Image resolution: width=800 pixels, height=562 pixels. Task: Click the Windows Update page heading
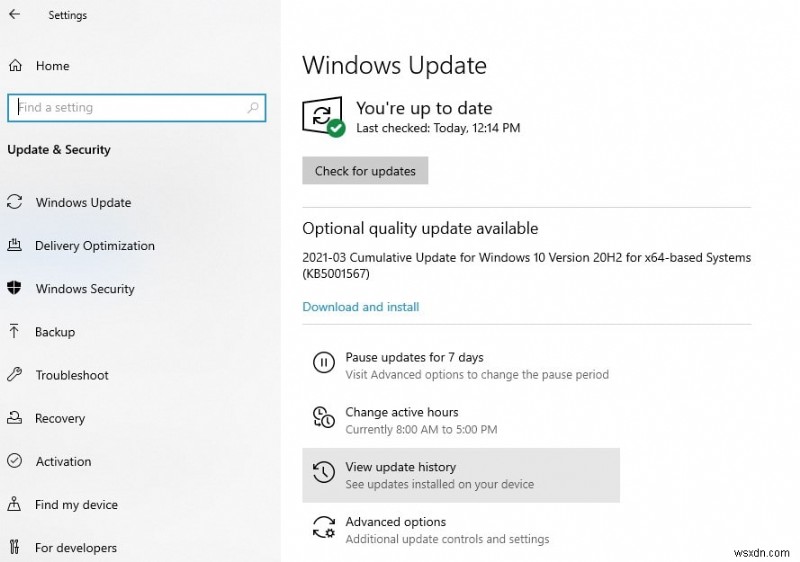(394, 65)
